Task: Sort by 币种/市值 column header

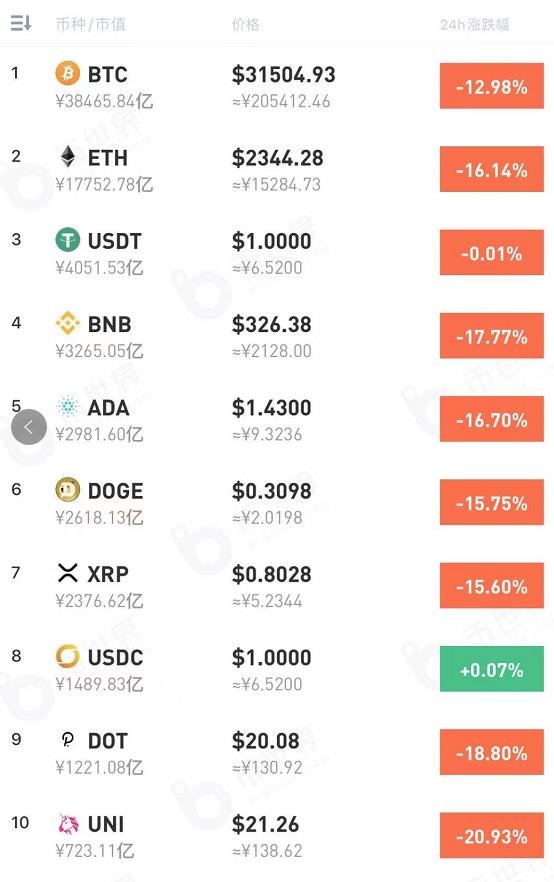Action: point(91,24)
